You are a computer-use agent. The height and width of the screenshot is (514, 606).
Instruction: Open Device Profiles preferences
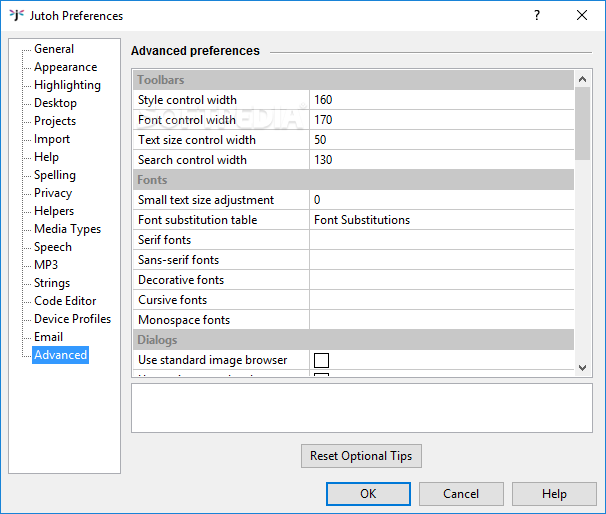click(72, 318)
